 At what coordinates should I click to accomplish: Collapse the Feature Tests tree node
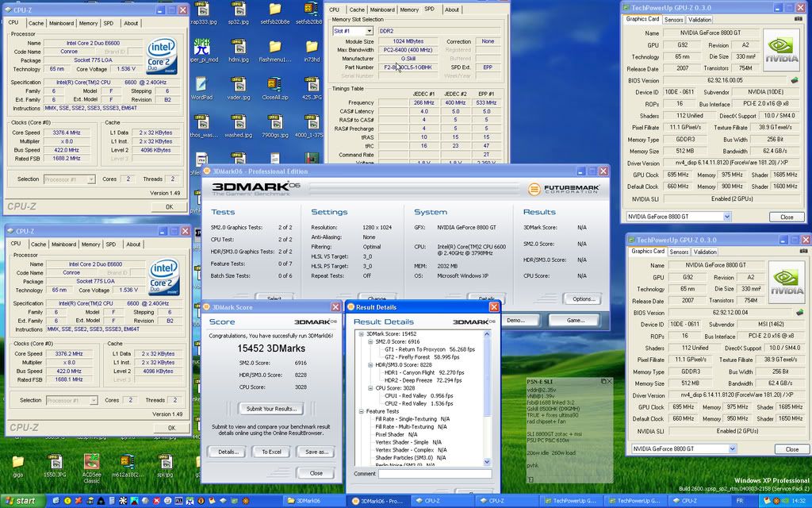(362, 411)
